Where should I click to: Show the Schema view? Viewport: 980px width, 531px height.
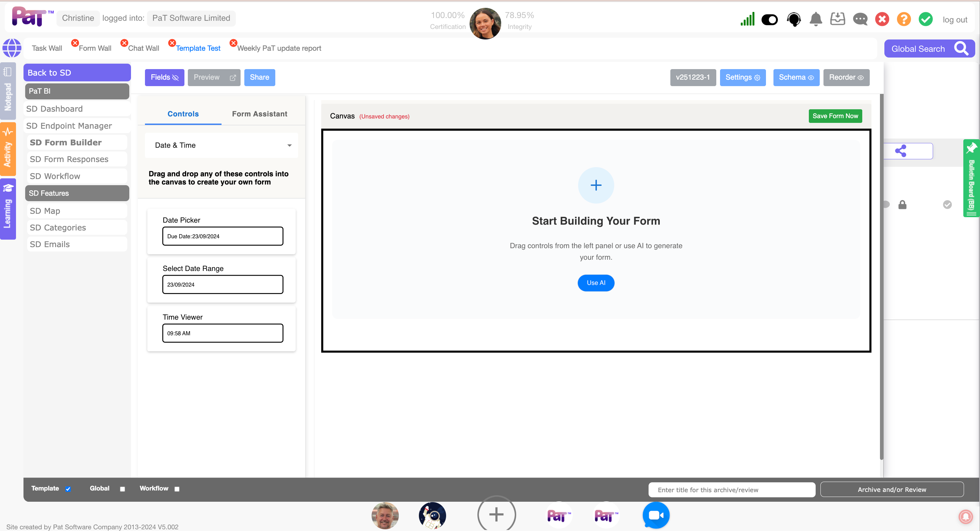tap(796, 77)
